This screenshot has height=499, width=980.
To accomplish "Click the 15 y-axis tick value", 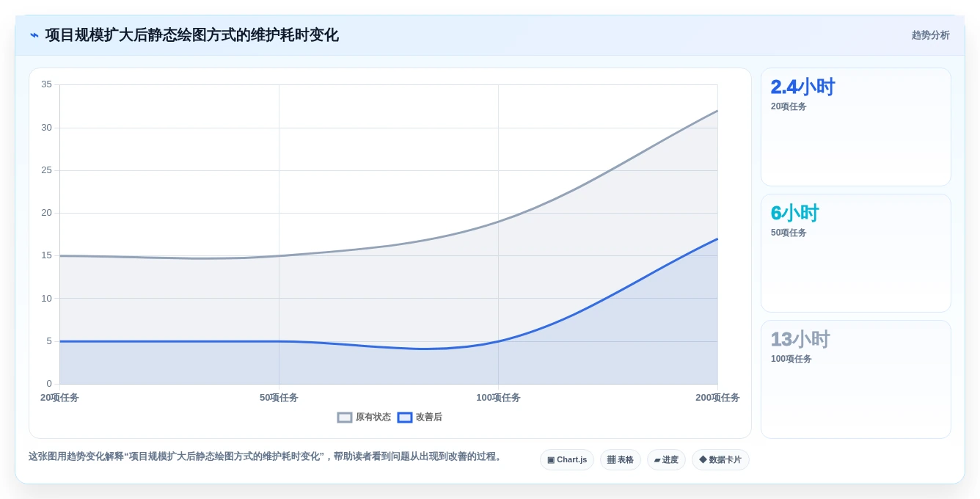I will coord(46,255).
